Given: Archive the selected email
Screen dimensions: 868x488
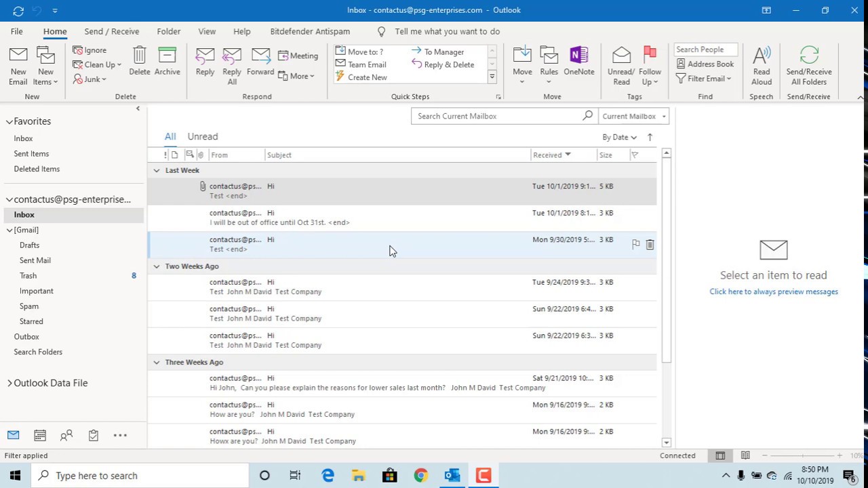Looking at the screenshot, I should tap(167, 61).
